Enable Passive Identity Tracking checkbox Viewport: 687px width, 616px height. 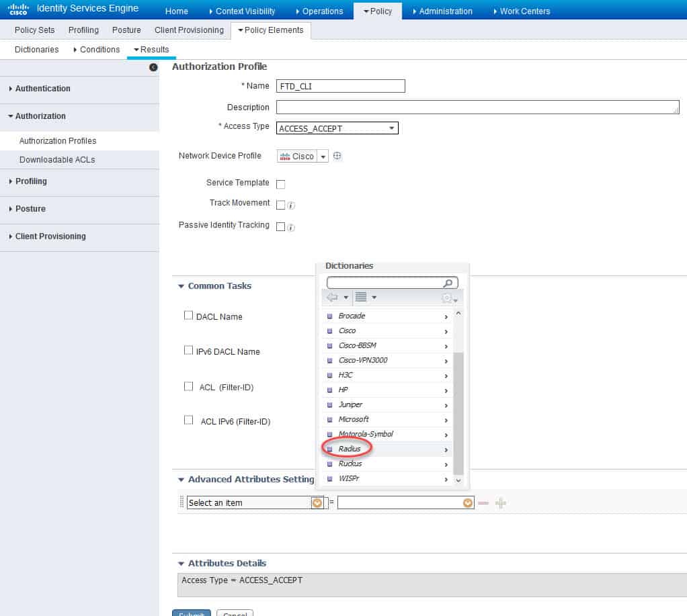click(281, 227)
